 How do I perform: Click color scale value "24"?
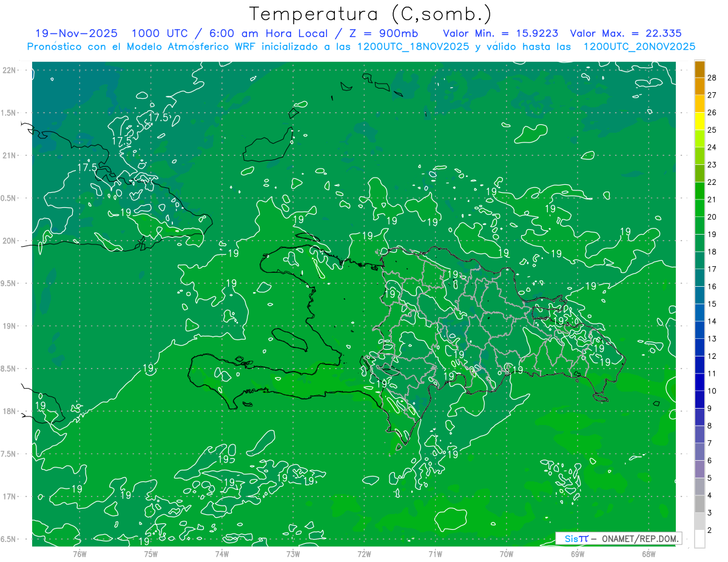pos(712,147)
